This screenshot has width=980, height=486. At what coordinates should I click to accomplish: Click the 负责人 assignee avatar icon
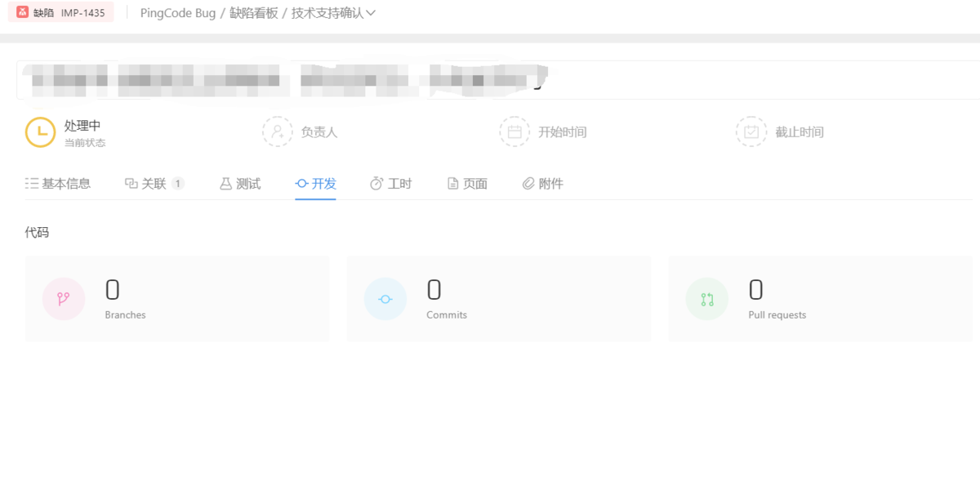(278, 131)
